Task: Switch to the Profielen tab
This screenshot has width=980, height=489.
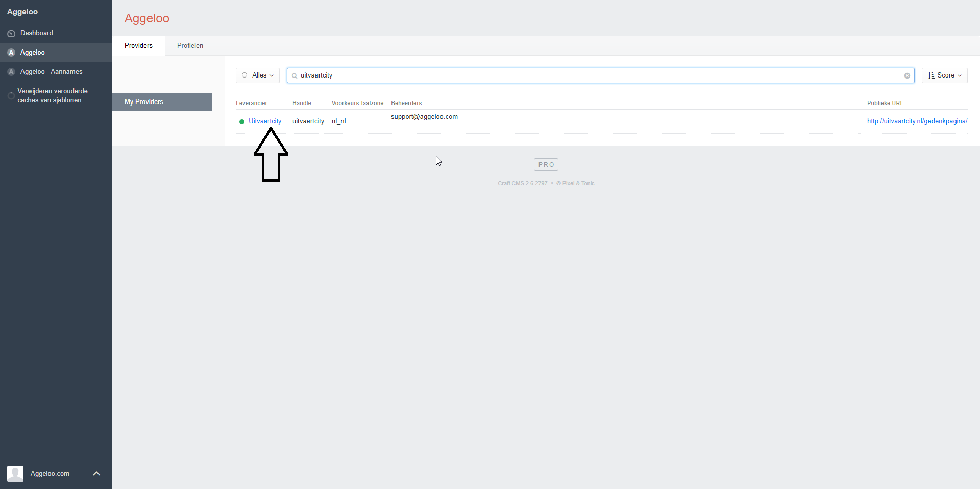Action: (190, 46)
